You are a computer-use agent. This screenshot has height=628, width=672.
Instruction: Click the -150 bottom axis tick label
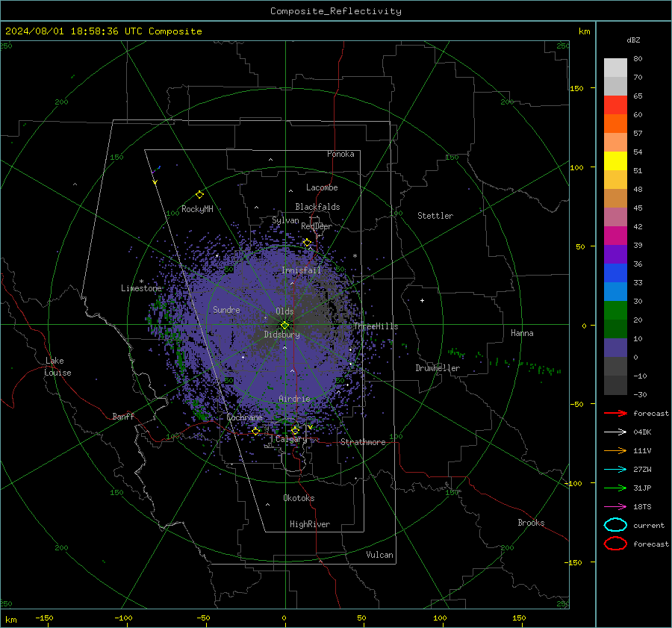coord(44,618)
